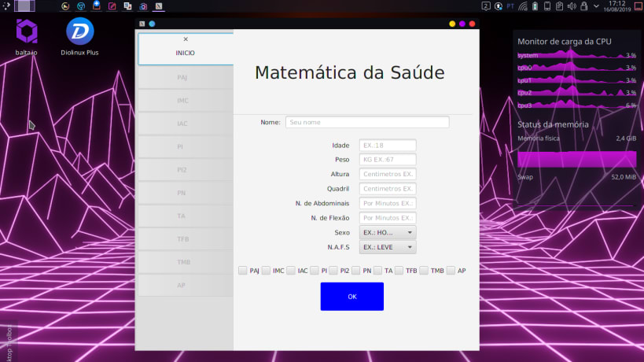Open the PI2 sidebar tab

point(186,169)
